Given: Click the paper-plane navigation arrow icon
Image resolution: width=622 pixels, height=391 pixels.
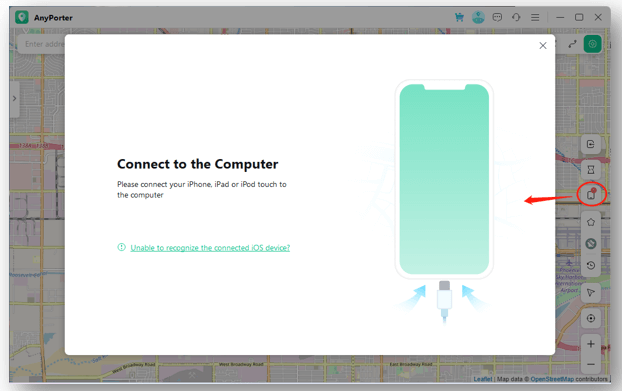Looking at the screenshot, I should click(x=591, y=293).
